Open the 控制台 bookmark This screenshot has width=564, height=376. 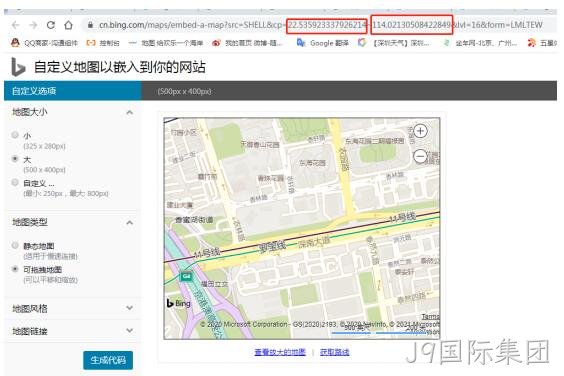pos(103,43)
